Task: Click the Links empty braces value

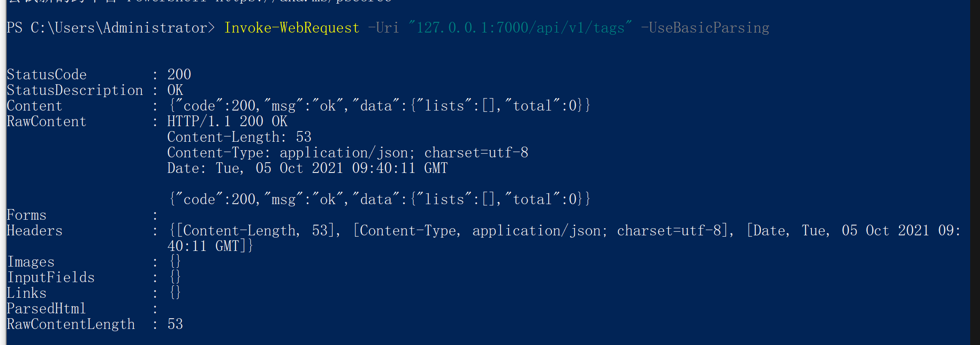Action: pos(175,293)
